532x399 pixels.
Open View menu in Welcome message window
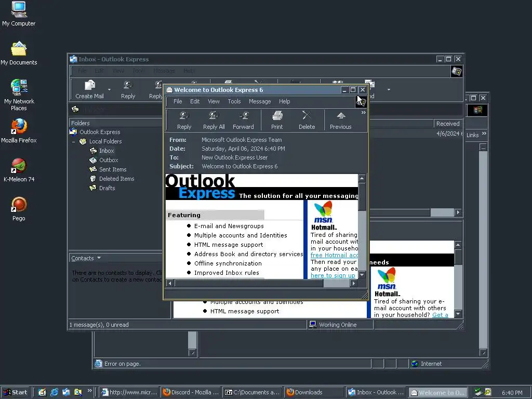tap(214, 101)
